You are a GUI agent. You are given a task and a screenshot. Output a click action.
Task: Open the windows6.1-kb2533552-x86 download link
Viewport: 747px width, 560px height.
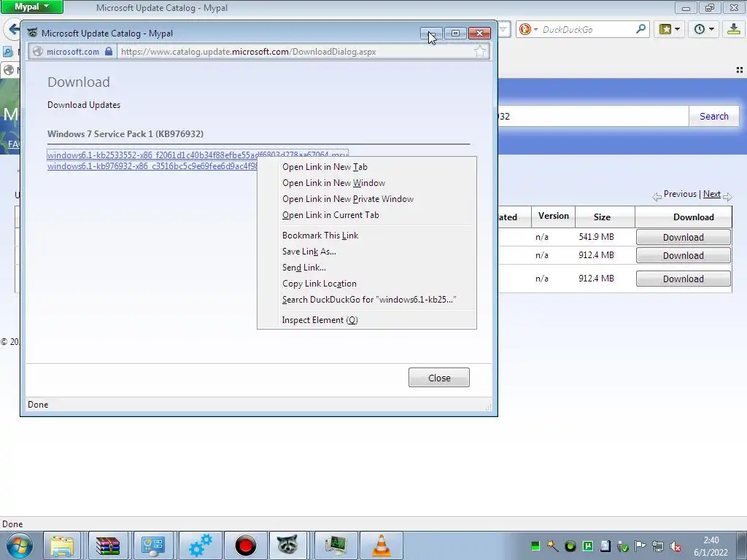197,155
